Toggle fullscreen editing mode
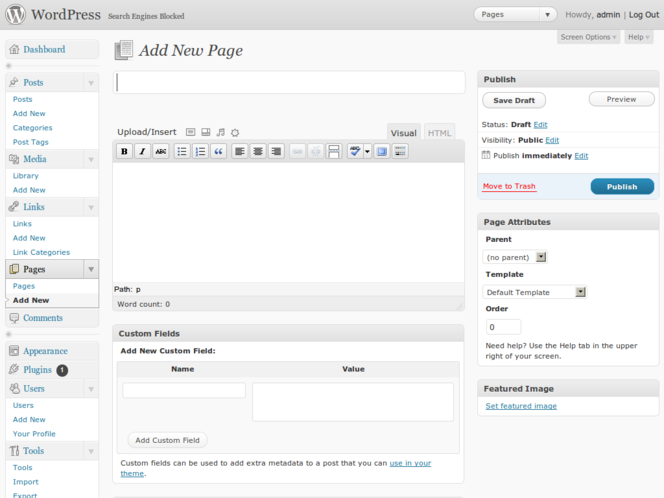The width and height of the screenshot is (664, 498). pyautogui.click(x=382, y=151)
